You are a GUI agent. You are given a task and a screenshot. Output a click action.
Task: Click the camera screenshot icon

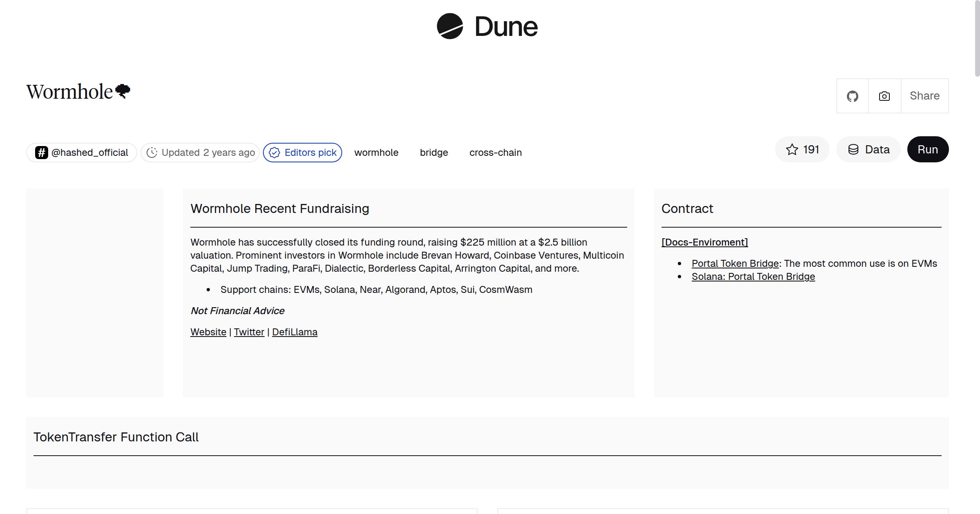point(884,96)
